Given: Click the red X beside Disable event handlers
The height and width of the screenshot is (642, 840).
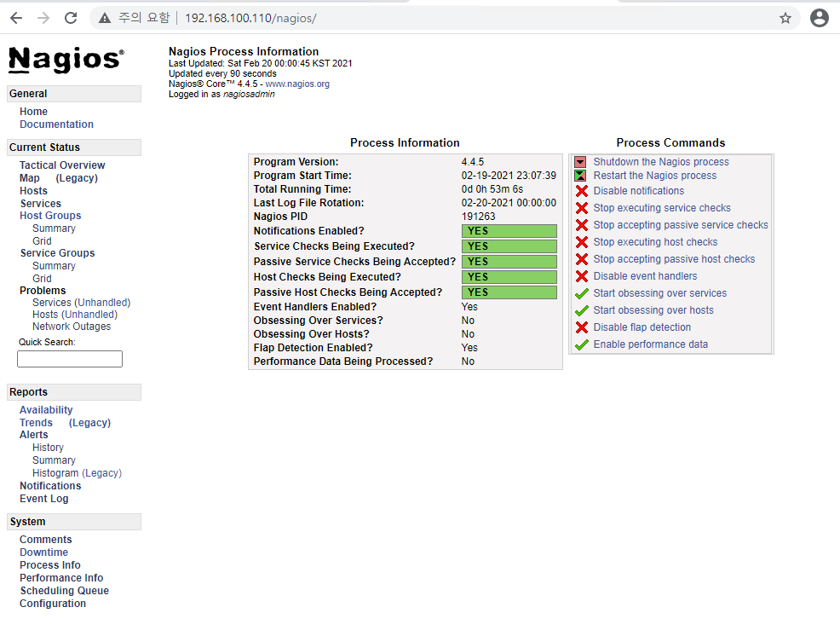Looking at the screenshot, I should click(x=582, y=277).
